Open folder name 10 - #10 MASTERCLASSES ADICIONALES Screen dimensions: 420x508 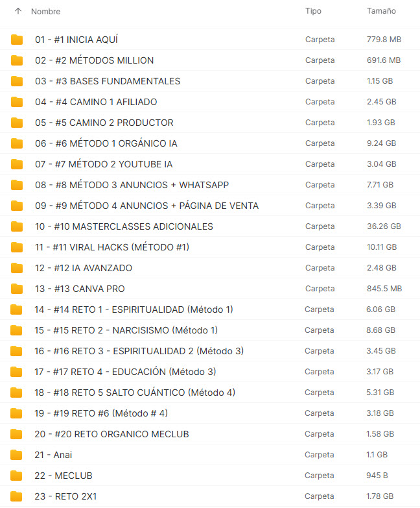(x=124, y=226)
